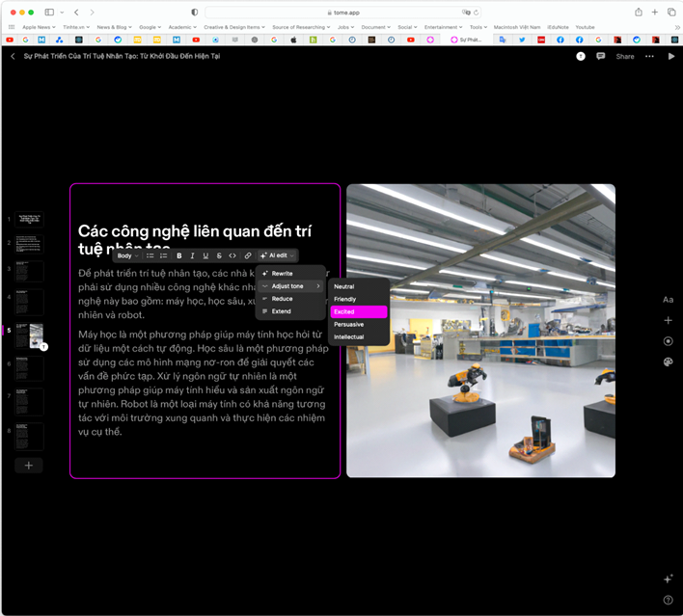The image size is (683, 616).
Task: Choose Extend from AI edit menu
Action: pyautogui.click(x=290, y=311)
